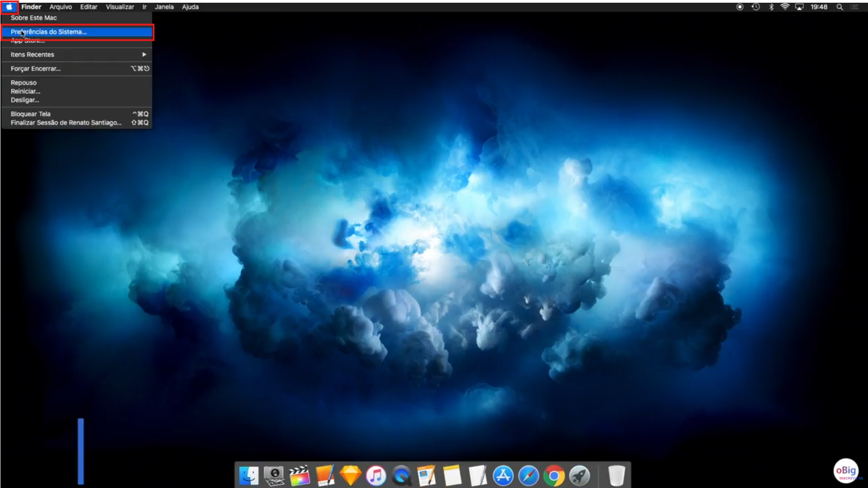Launch Google Chrome from the Dock
The image size is (868, 488).
[x=554, y=475]
